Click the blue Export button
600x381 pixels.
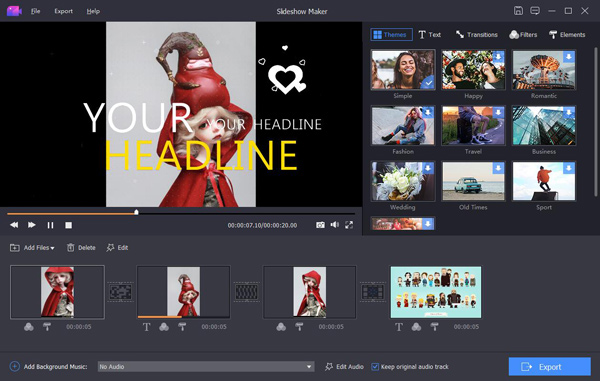pos(549,366)
